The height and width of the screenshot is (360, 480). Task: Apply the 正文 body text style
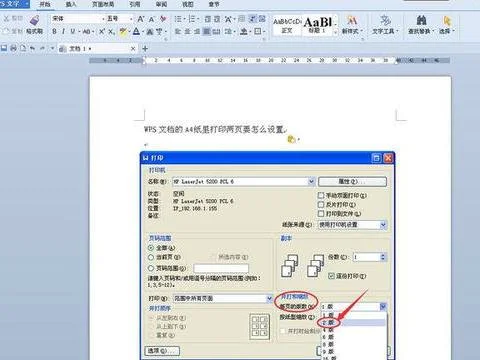[x=287, y=25]
